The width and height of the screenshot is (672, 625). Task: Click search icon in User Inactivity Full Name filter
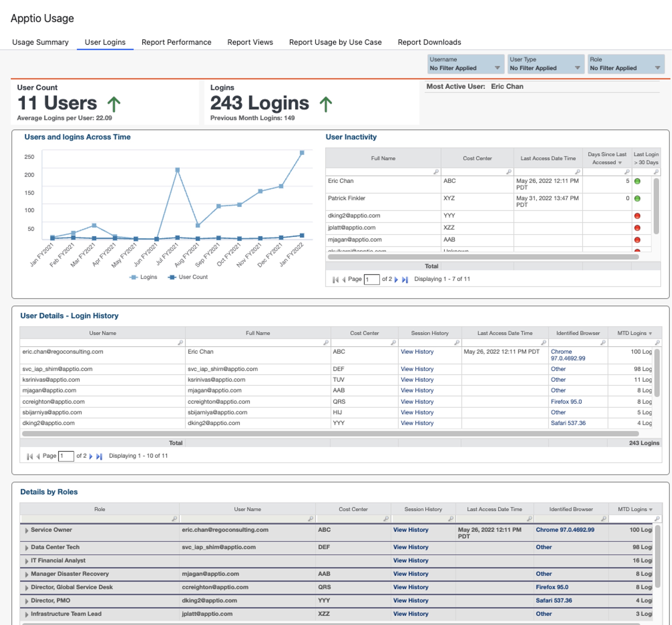click(x=436, y=172)
